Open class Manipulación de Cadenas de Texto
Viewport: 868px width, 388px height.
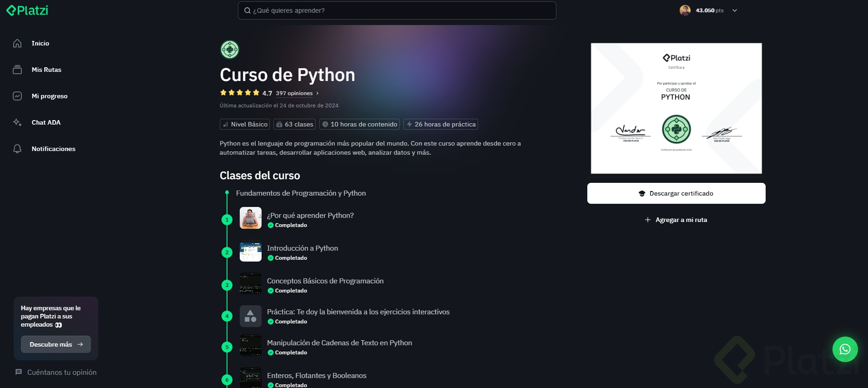click(339, 343)
